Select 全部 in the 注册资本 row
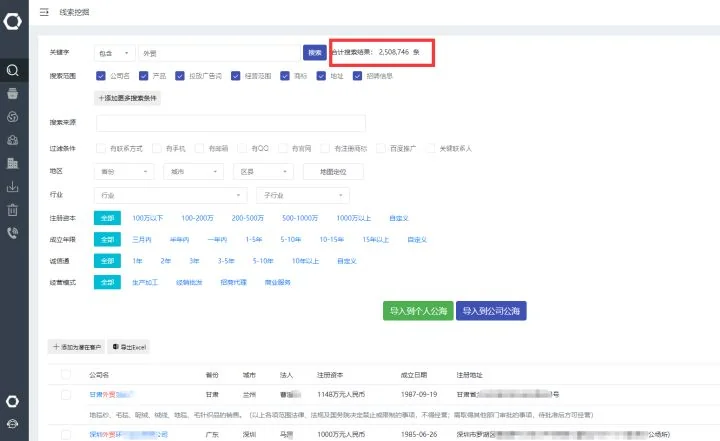Screen dimensions: 720x441 pos(107,218)
